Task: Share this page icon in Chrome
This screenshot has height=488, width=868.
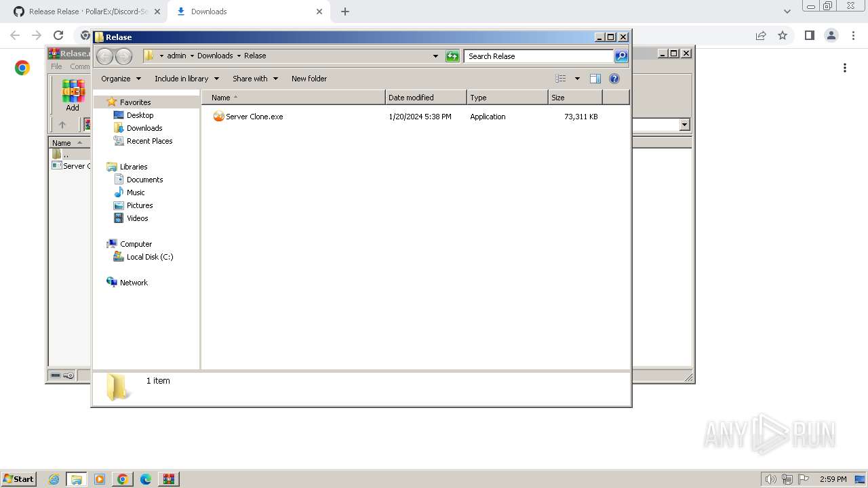Action: tap(761, 35)
